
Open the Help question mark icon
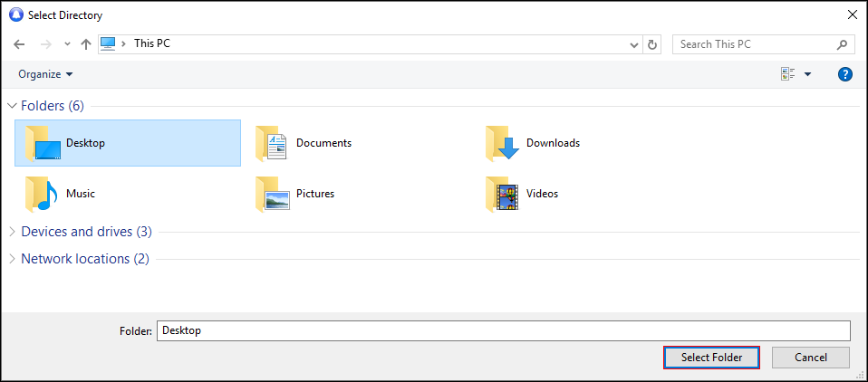844,74
